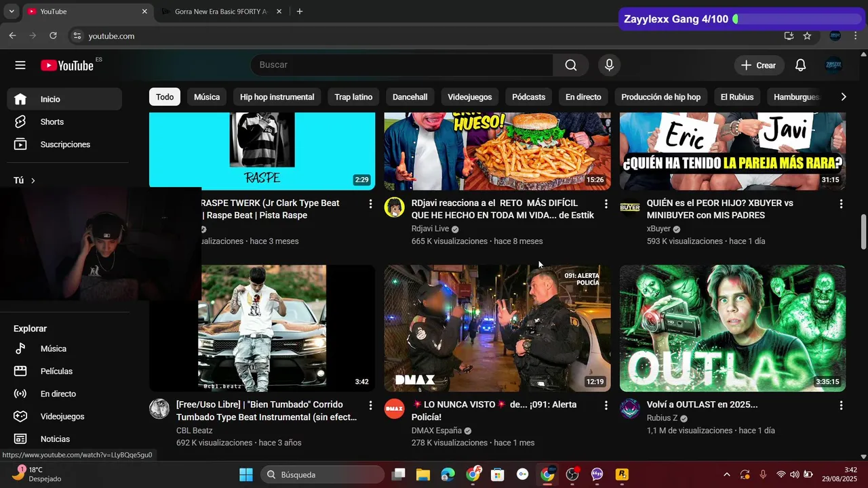Open options menu for RASPE TWERK video

click(x=370, y=203)
